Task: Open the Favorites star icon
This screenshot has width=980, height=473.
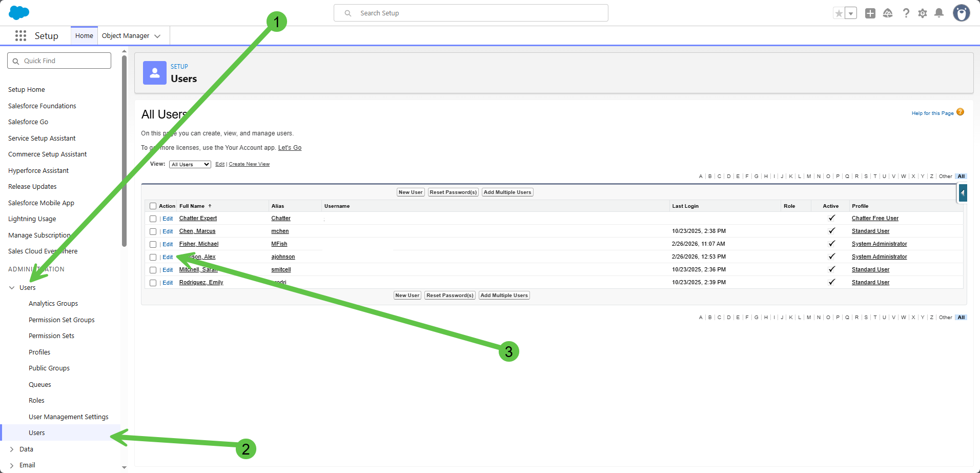Action: 839,13
